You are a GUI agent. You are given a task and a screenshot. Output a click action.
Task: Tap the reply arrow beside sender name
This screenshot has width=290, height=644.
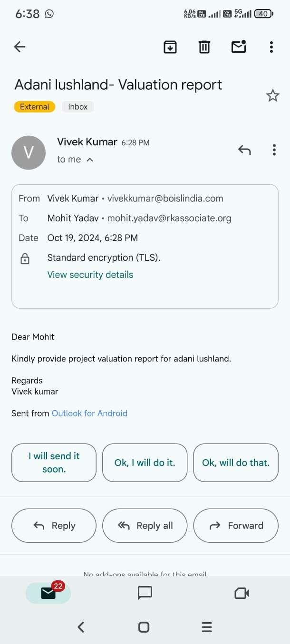click(244, 150)
